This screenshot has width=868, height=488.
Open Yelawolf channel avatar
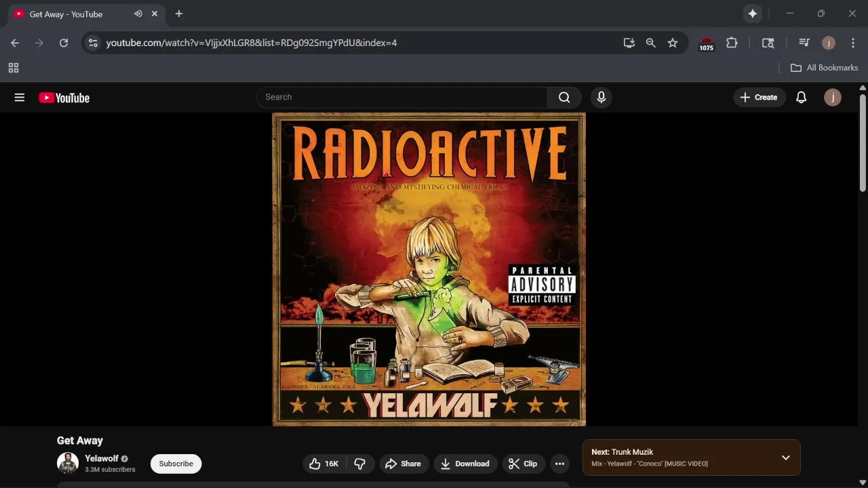68,464
